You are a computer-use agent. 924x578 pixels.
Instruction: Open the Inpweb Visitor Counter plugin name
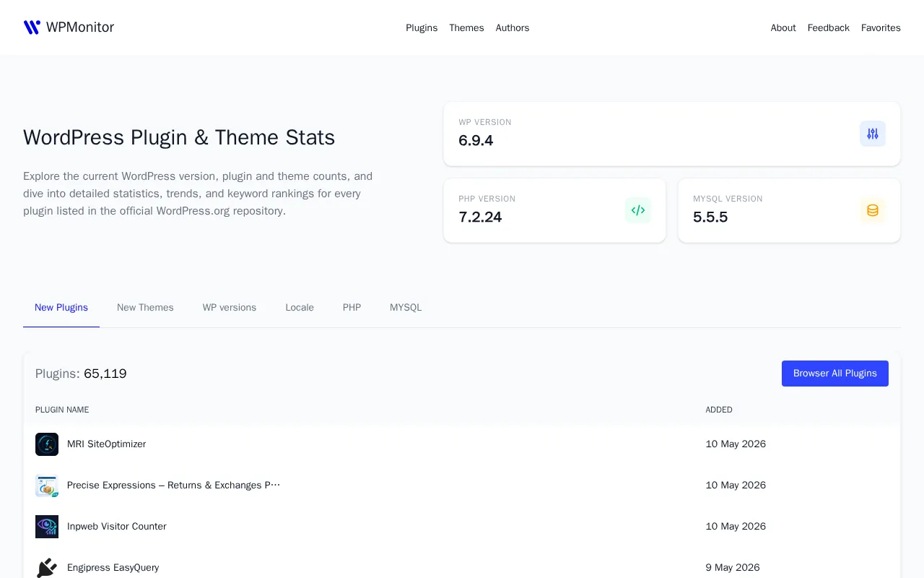tap(117, 527)
